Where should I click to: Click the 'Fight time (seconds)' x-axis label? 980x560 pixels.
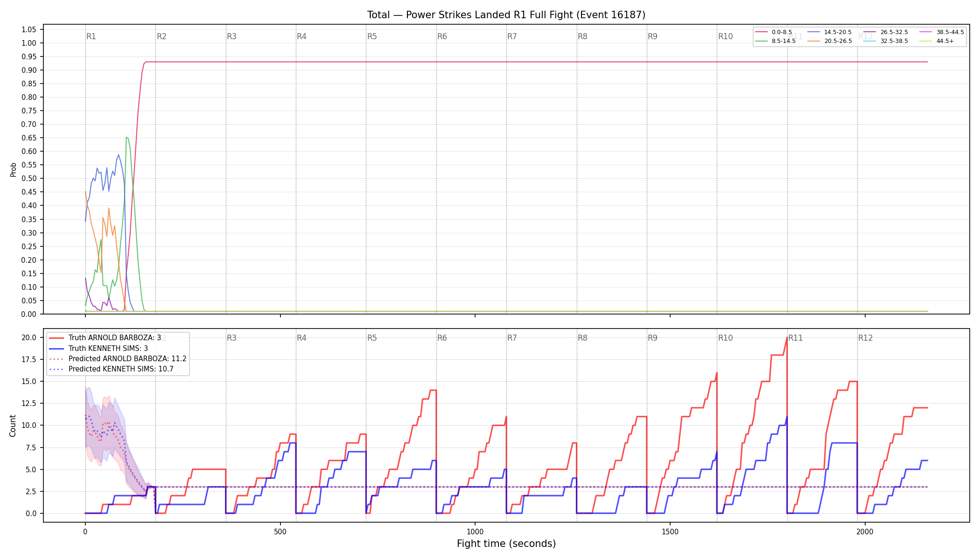(x=506, y=544)
